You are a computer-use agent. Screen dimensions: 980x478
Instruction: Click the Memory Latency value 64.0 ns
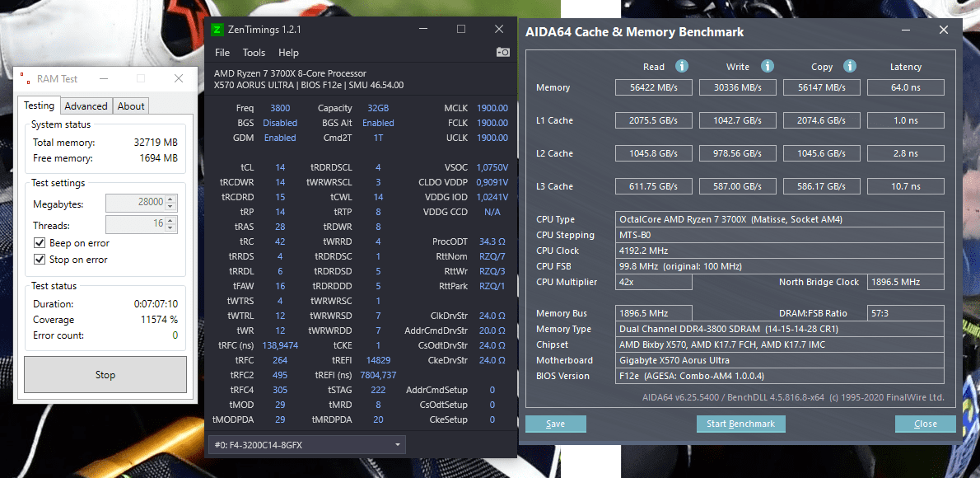(x=905, y=87)
